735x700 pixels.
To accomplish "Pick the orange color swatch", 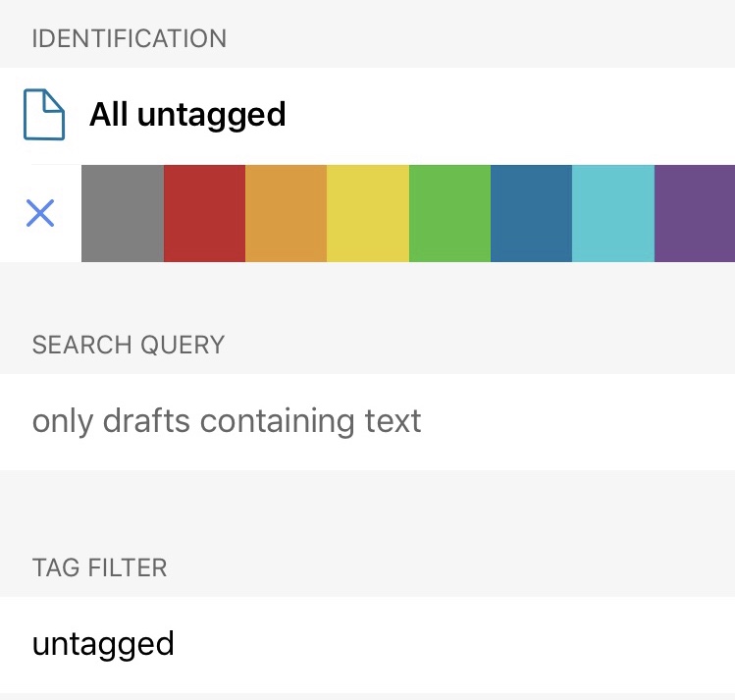I will tap(286, 213).
